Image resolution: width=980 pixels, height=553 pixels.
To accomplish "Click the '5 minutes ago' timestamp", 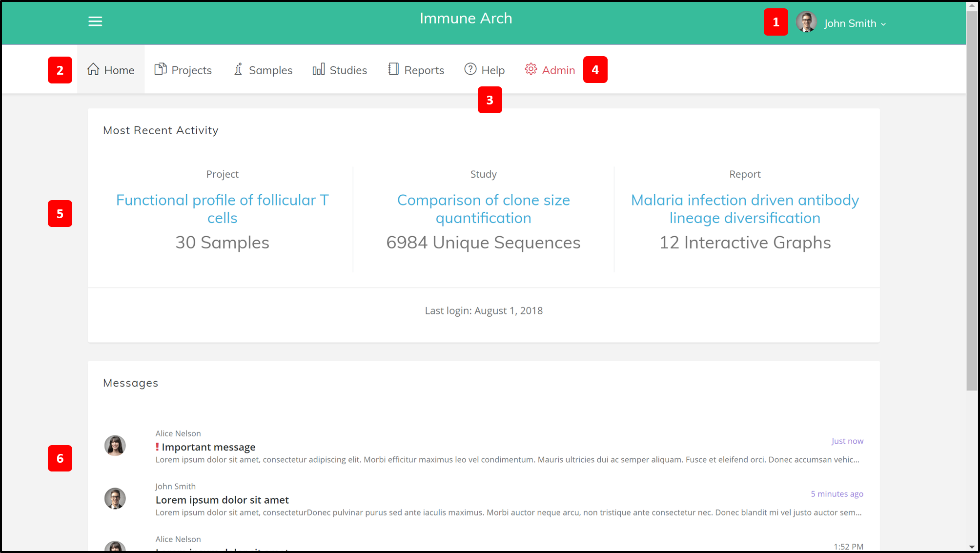I will tap(837, 494).
